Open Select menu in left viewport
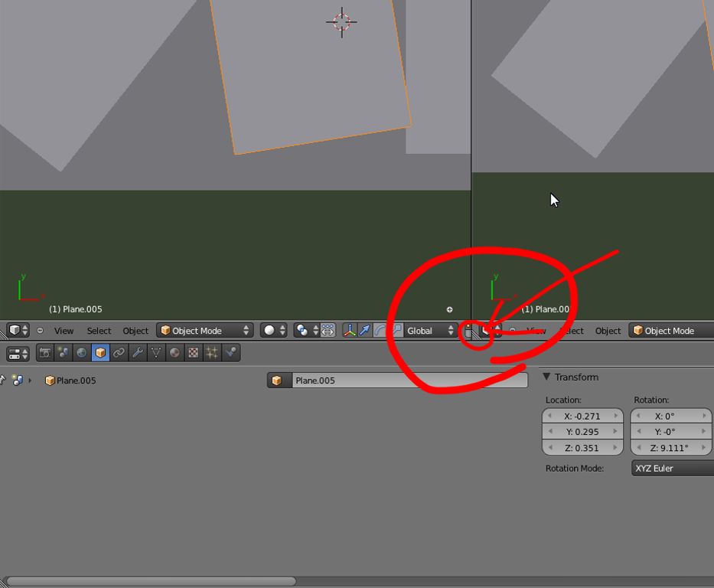The width and height of the screenshot is (714, 588). pyautogui.click(x=99, y=331)
